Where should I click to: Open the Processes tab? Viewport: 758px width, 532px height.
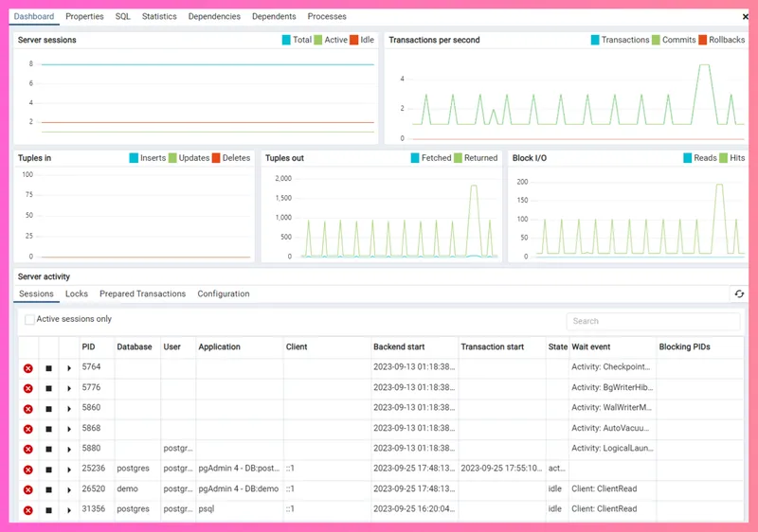[327, 16]
